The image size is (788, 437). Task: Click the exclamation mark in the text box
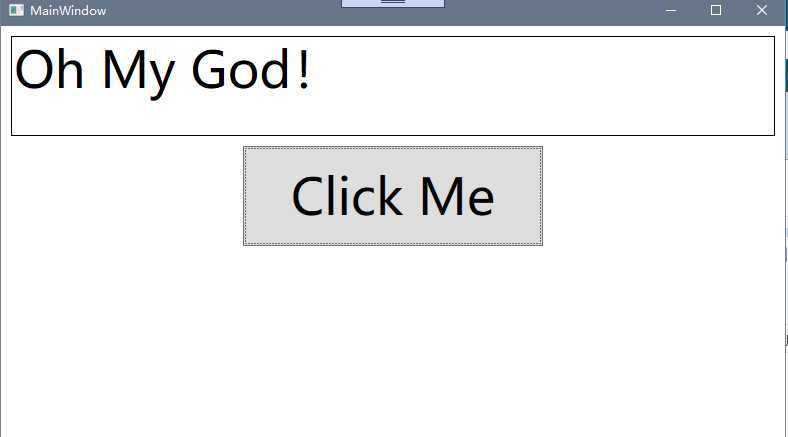(304, 69)
